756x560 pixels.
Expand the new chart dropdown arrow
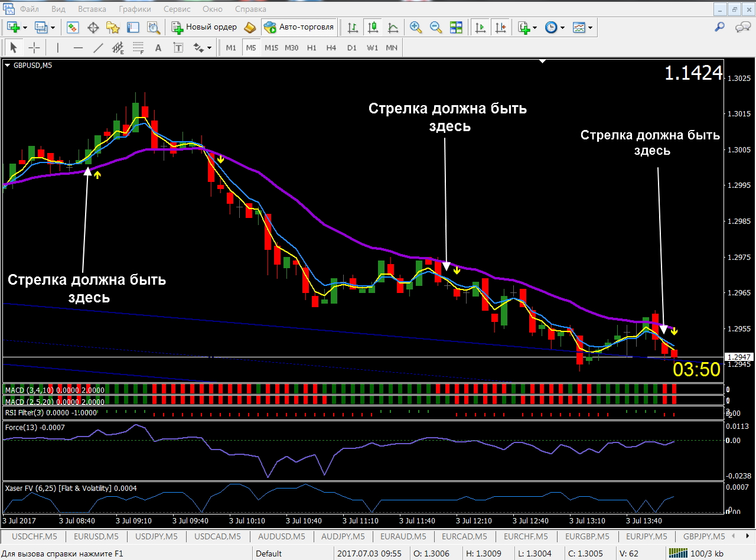point(24,27)
